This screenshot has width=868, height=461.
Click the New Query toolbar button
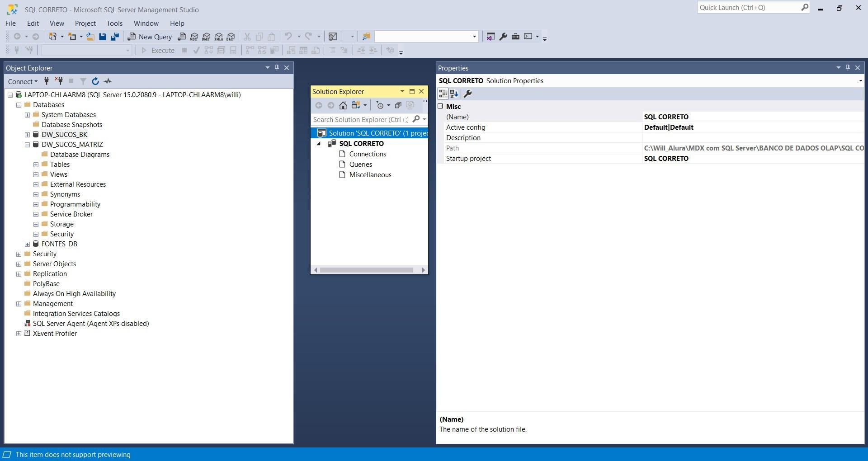coord(150,37)
